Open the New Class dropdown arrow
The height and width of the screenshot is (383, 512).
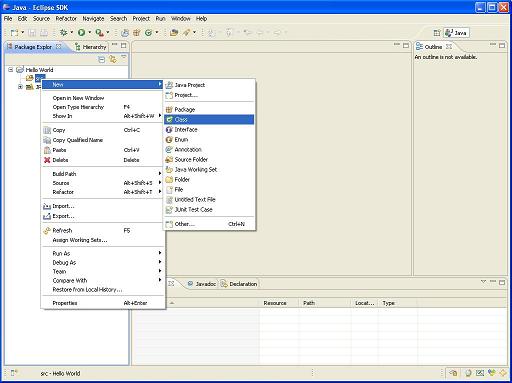click(157, 33)
